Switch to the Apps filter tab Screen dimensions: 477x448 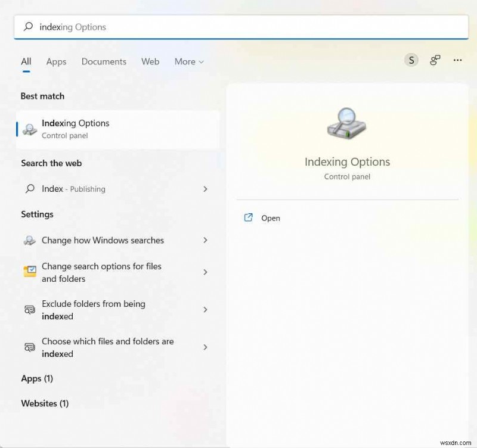56,61
